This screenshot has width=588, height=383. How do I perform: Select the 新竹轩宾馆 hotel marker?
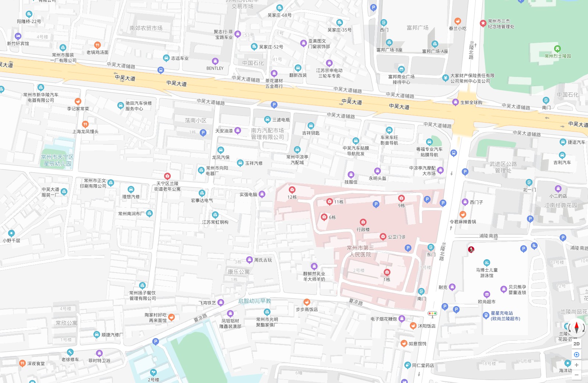tap(18, 36)
